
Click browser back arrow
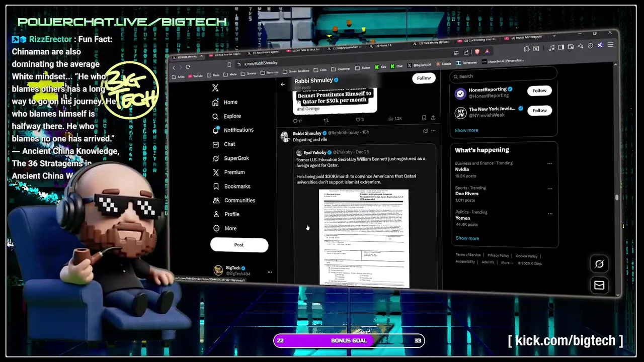[x=174, y=67]
